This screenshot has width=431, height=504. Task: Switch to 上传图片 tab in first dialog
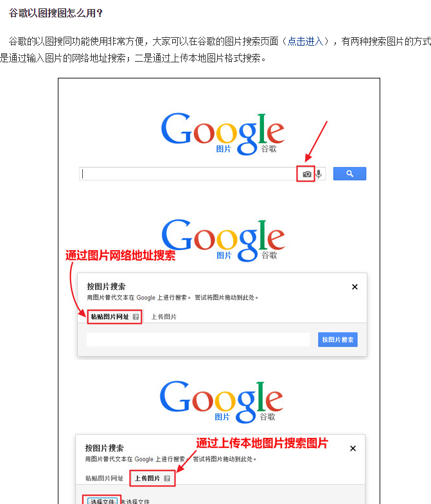pyautogui.click(x=164, y=317)
